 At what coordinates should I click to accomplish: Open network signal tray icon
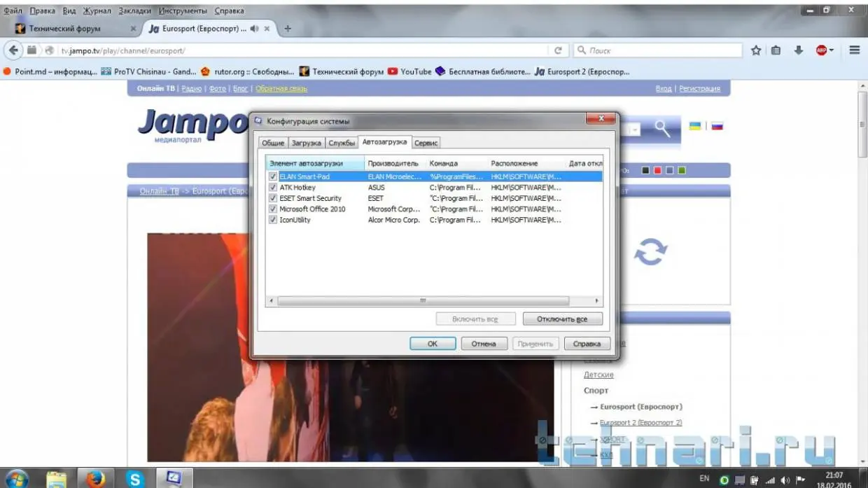click(x=770, y=480)
